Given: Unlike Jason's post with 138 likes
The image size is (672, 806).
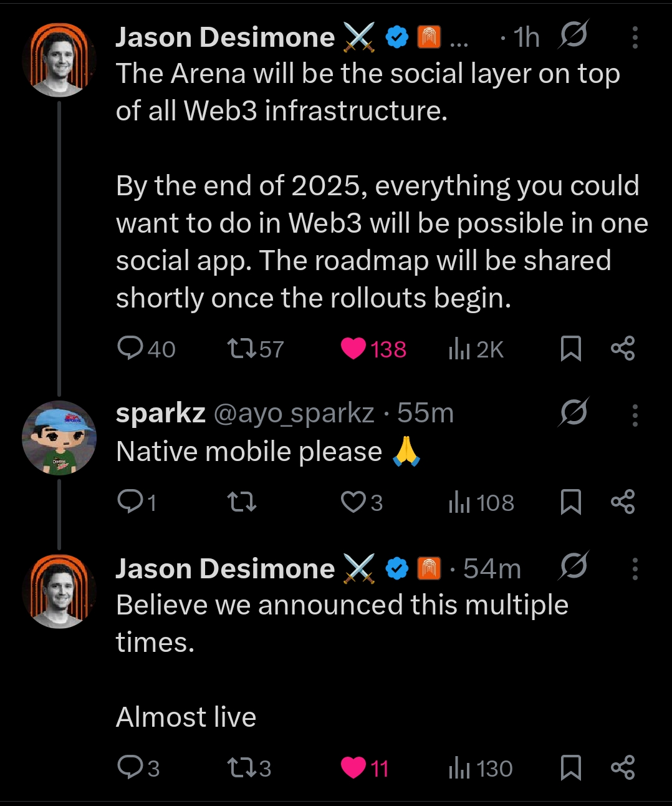Looking at the screenshot, I should click(353, 349).
